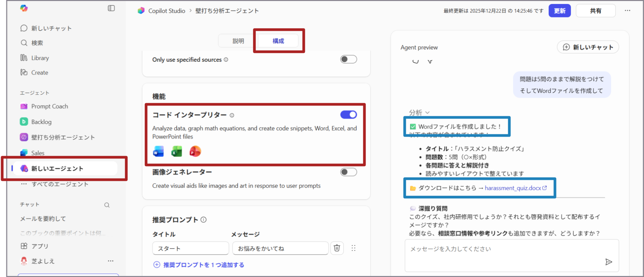The height and width of the screenshot is (277, 644).
Task: Delete the suggested prompt with trash icon
Action: 337,248
